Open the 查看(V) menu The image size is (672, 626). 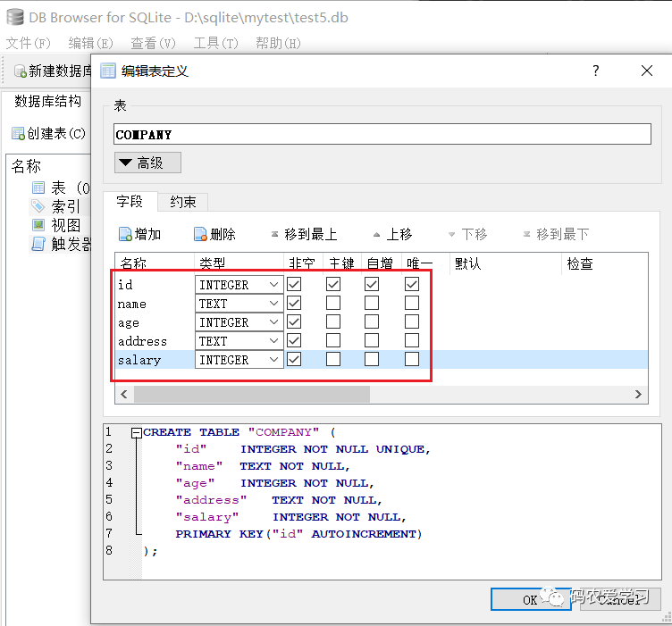tap(153, 43)
